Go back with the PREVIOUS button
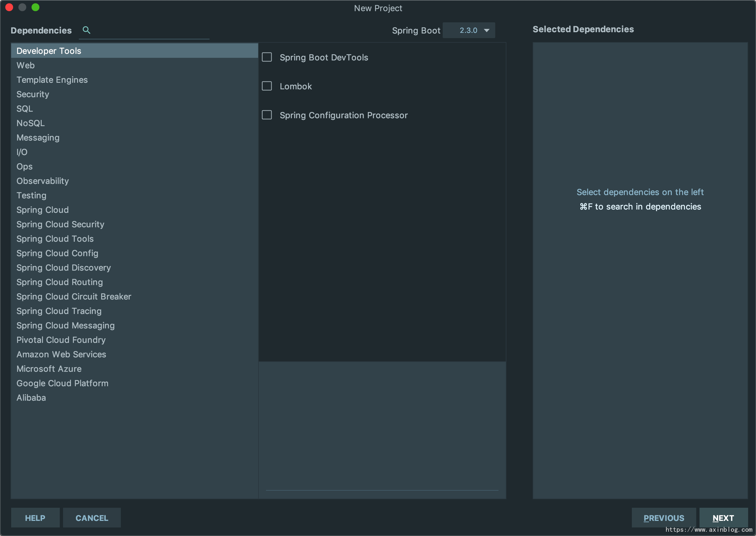The height and width of the screenshot is (536, 756). (x=664, y=518)
